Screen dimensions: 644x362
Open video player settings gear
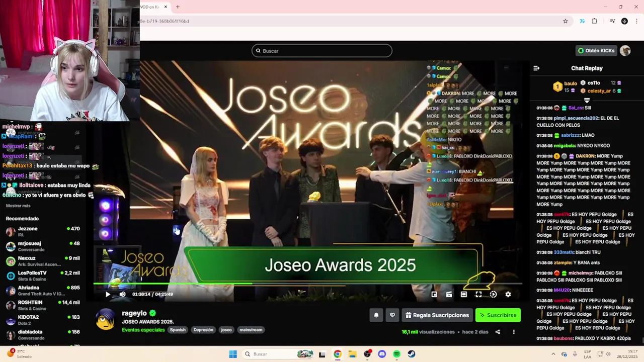click(508, 295)
